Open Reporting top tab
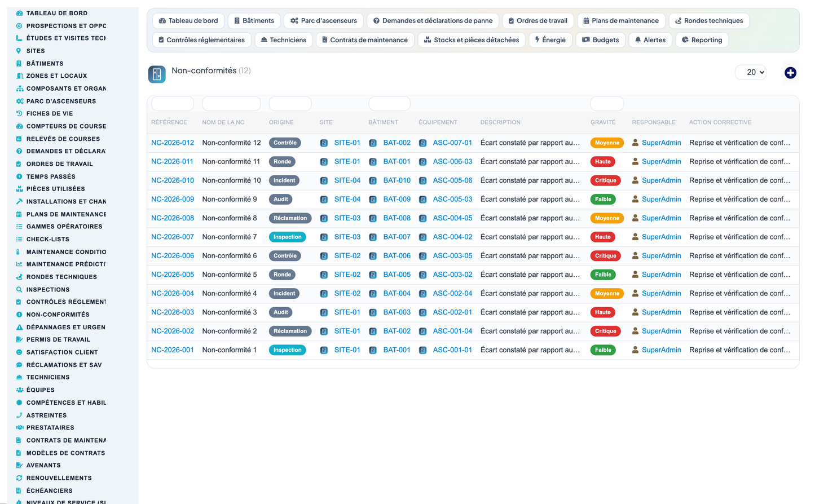The width and height of the screenshot is (815, 504). 702,40
